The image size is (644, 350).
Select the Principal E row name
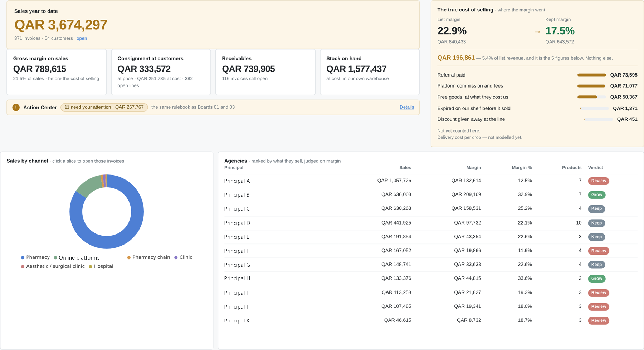(236, 237)
